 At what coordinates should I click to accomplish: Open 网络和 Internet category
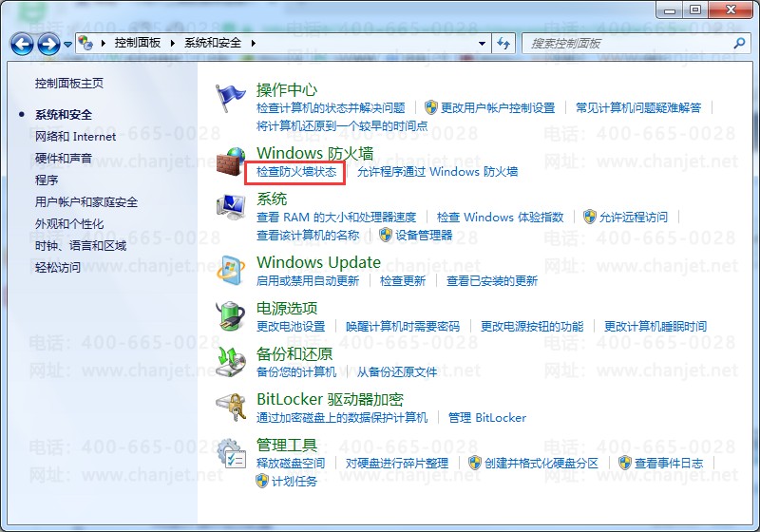tap(75, 137)
